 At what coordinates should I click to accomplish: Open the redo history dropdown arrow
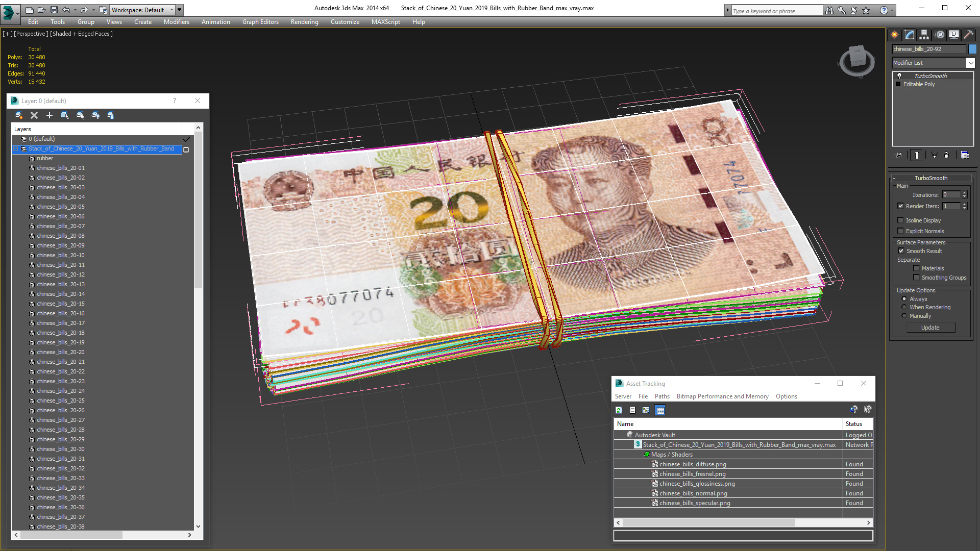click(x=93, y=10)
